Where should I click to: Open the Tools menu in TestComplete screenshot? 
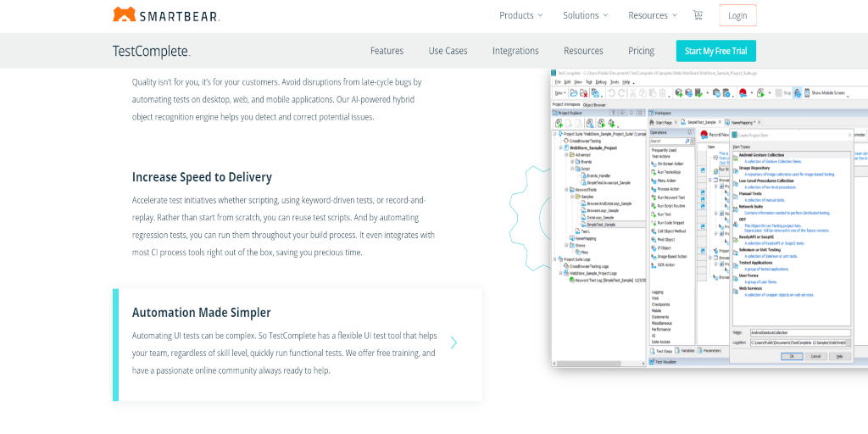pyautogui.click(x=615, y=82)
